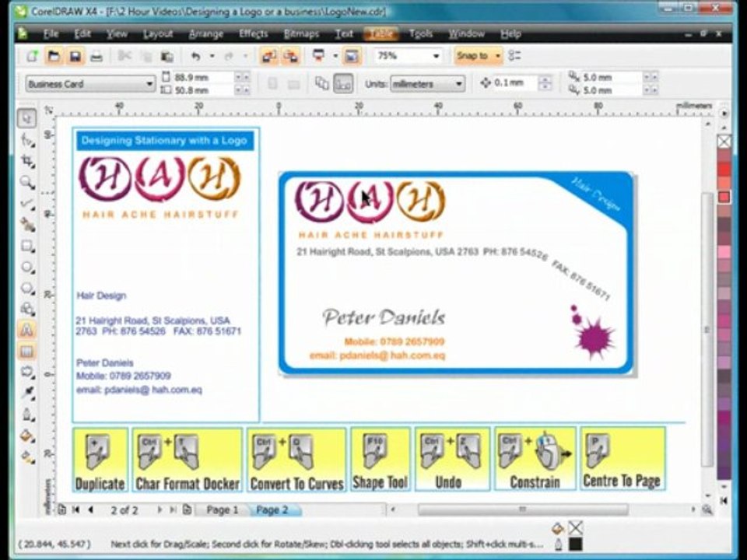Click the Open file icon
The width and height of the screenshot is (747, 560).
(x=54, y=56)
